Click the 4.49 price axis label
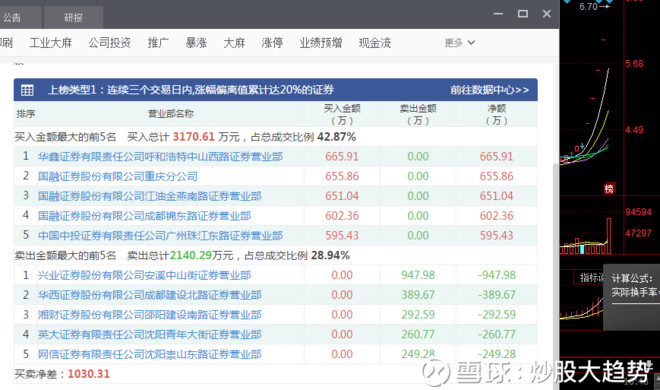 point(634,130)
